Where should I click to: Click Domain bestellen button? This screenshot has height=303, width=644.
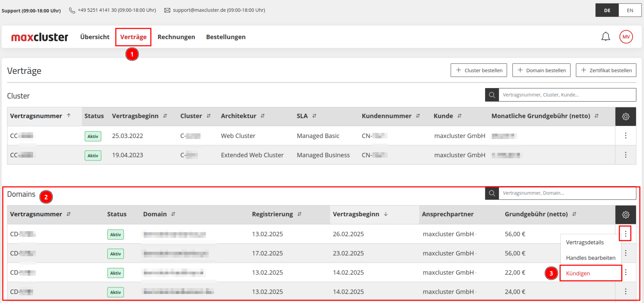pyautogui.click(x=541, y=70)
